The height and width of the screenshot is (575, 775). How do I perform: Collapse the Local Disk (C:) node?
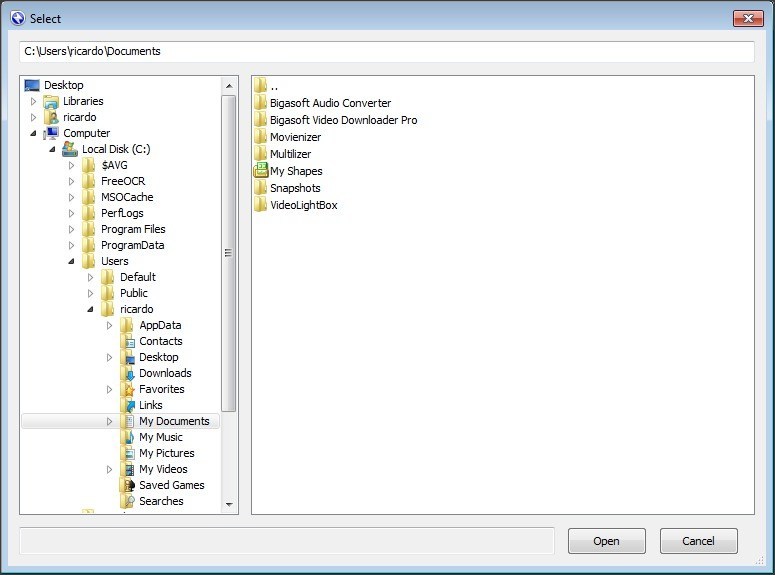coord(52,149)
